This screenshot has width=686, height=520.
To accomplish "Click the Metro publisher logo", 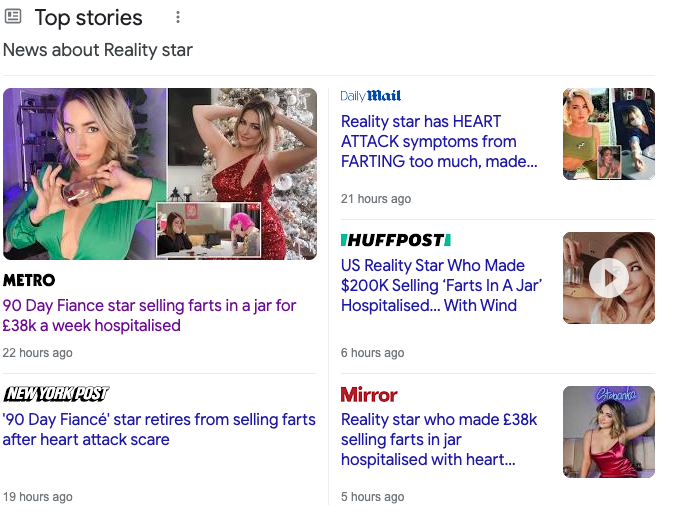I will 29,280.
